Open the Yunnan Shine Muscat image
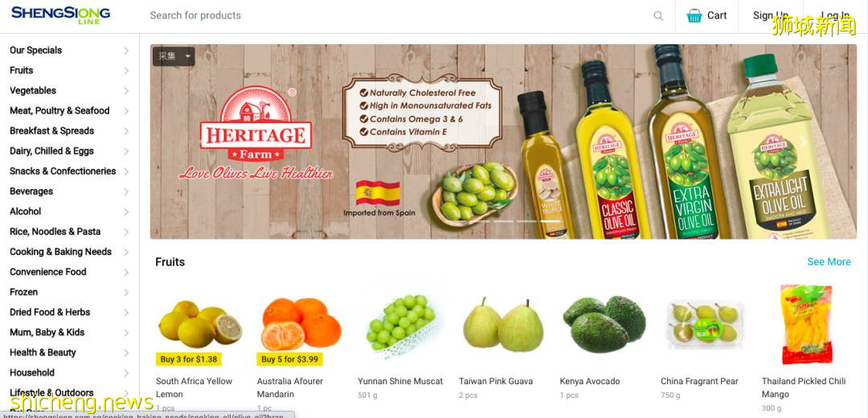 (x=402, y=324)
